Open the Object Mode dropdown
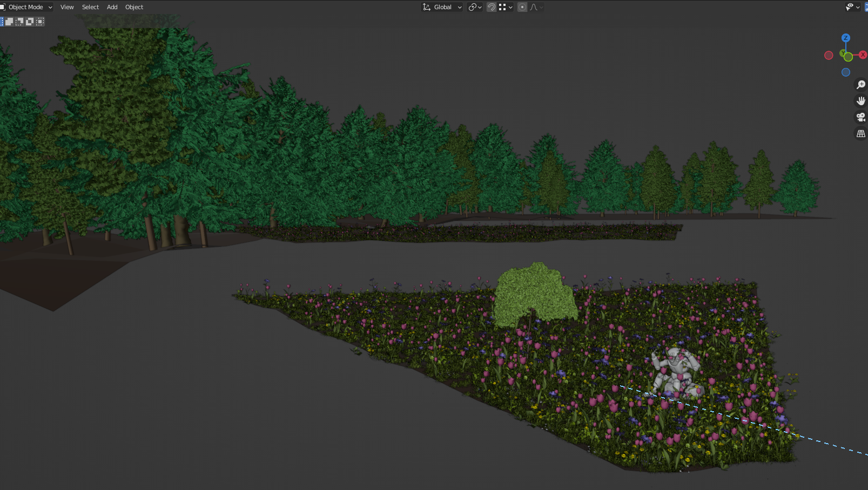The image size is (868, 490). click(x=26, y=7)
